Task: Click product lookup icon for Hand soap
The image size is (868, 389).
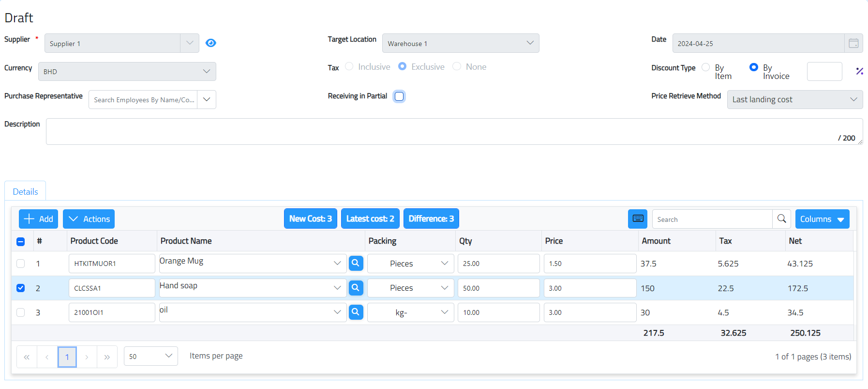Action: point(356,288)
